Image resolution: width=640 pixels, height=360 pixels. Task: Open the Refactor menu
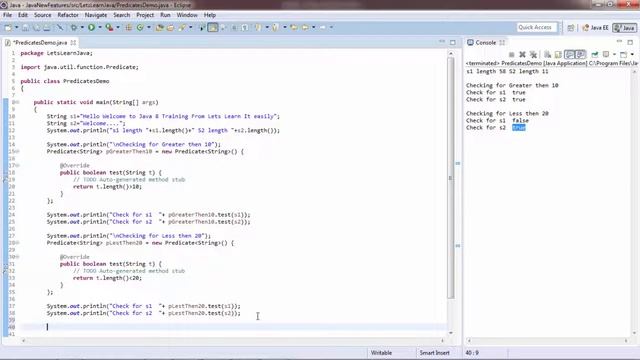point(68,15)
